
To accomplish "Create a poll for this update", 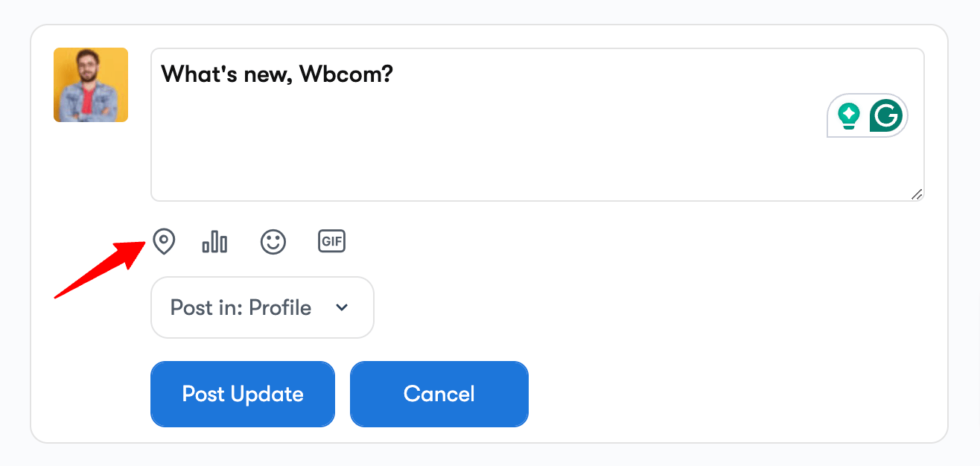I will [214, 241].
